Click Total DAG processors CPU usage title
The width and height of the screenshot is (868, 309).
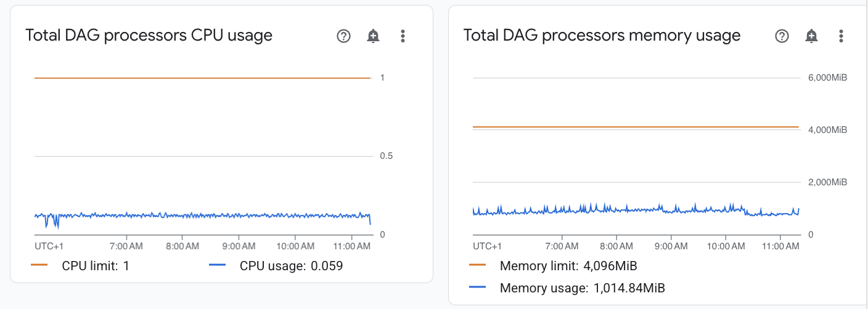click(x=149, y=36)
